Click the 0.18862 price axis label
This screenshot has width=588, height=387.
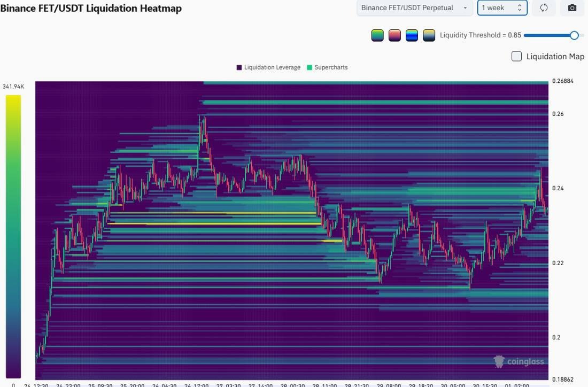point(562,379)
